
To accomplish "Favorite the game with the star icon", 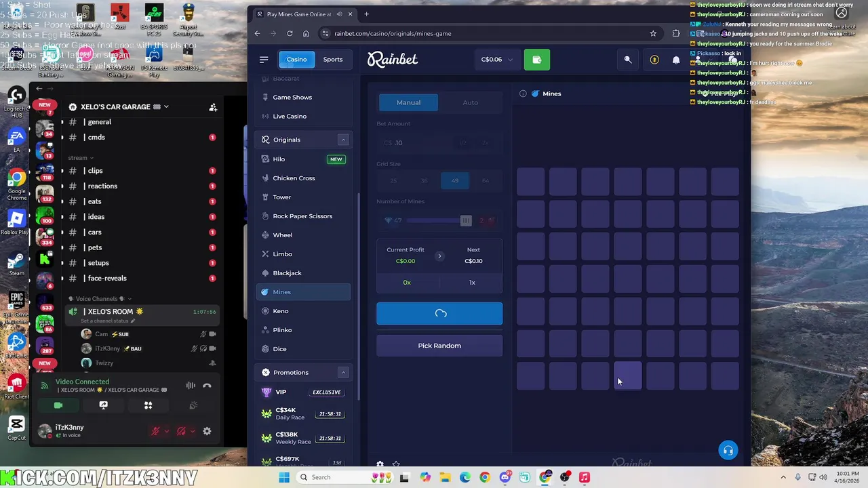I will [396, 464].
